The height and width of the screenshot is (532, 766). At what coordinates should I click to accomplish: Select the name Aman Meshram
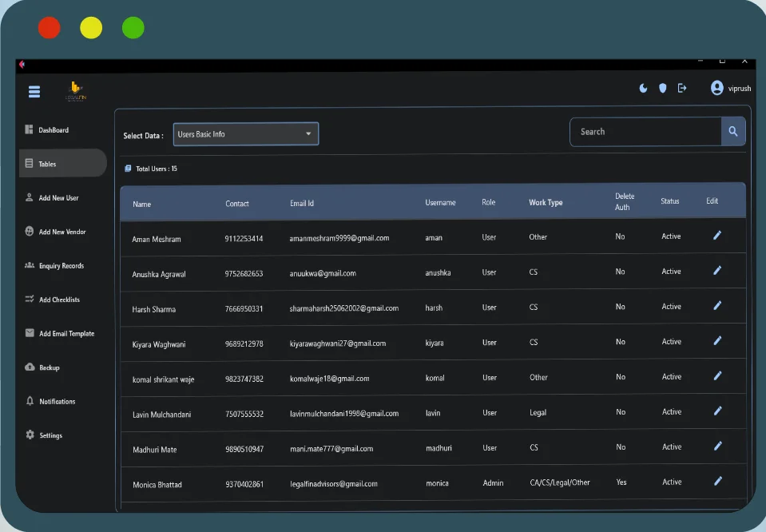157,239
